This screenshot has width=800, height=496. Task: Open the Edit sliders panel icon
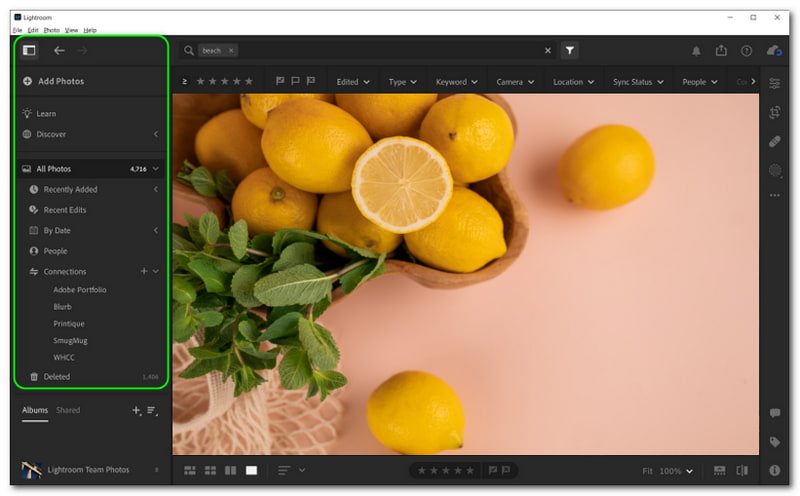(774, 83)
